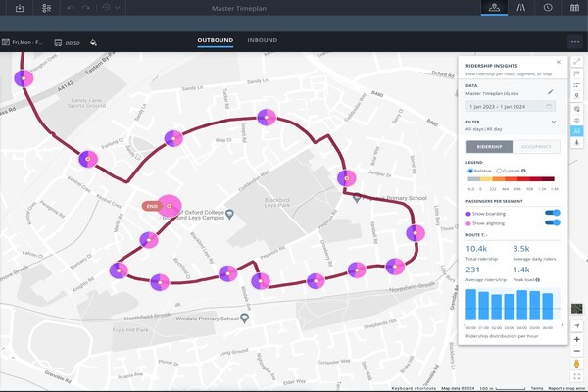Switch to satellite imagery thumbnail
This screenshot has width=588, height=392.
pos(577,309)
